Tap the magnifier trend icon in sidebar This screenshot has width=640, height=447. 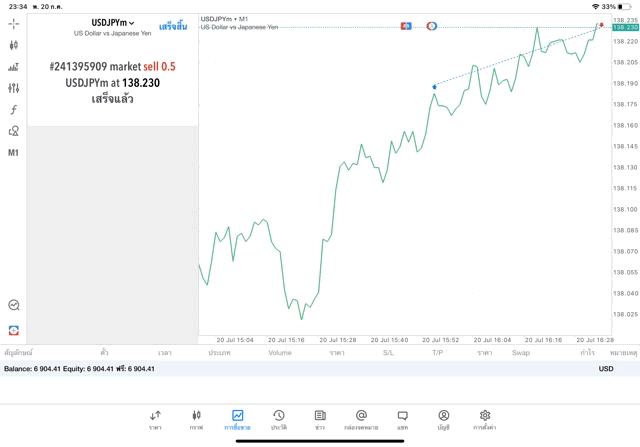(13, 305)
